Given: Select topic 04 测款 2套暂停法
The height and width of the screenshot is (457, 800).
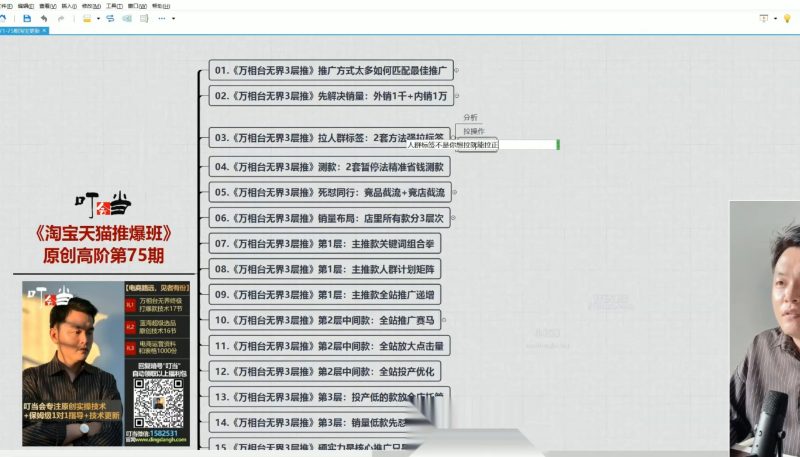Looking at the screenshot, I should point(329,167).
